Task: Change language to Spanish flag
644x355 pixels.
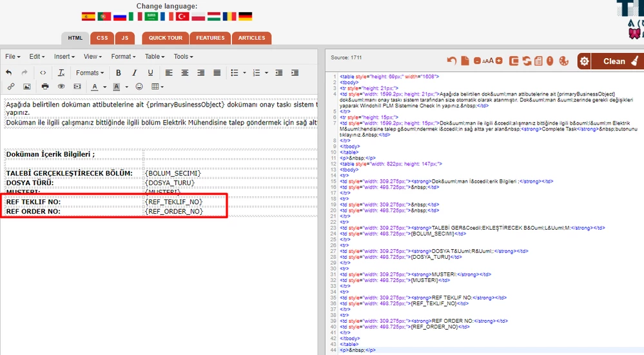Action: pyautogui.click(x=88, y=16)
